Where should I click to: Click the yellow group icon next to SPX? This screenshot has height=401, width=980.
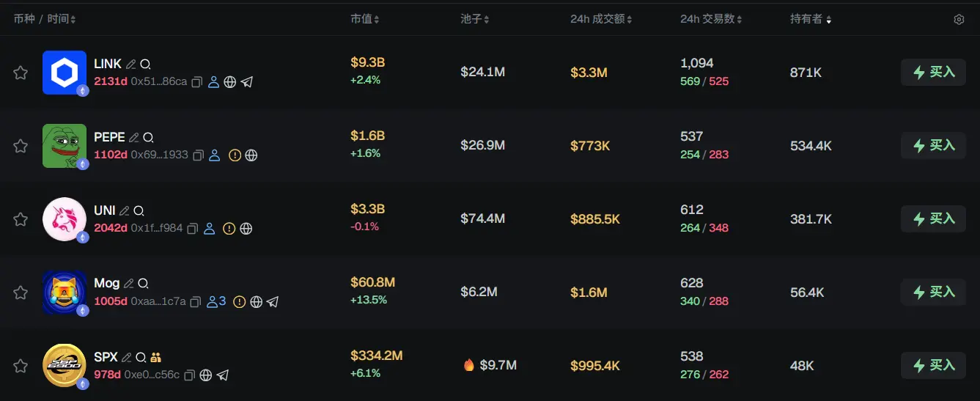[155, 357]
